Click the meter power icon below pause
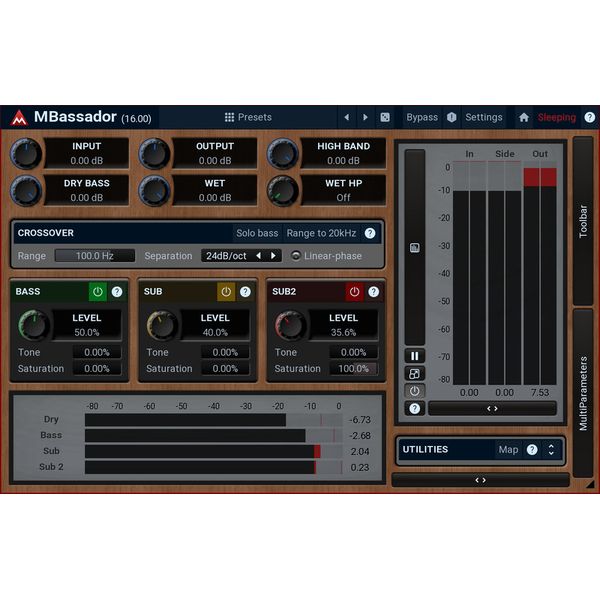Viewport: 600px width, 600px height. pos(414,391)
